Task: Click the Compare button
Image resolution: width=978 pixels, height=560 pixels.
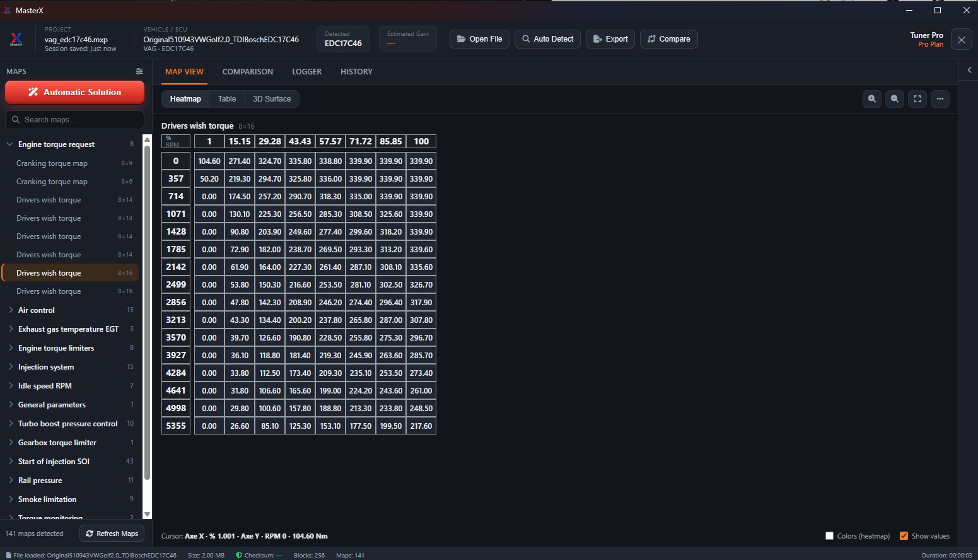Action: [x=669, y=39]
